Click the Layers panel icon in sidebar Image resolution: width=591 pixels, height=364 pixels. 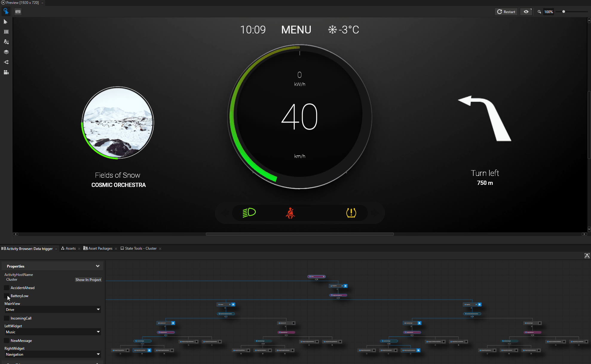pos(6,52)
